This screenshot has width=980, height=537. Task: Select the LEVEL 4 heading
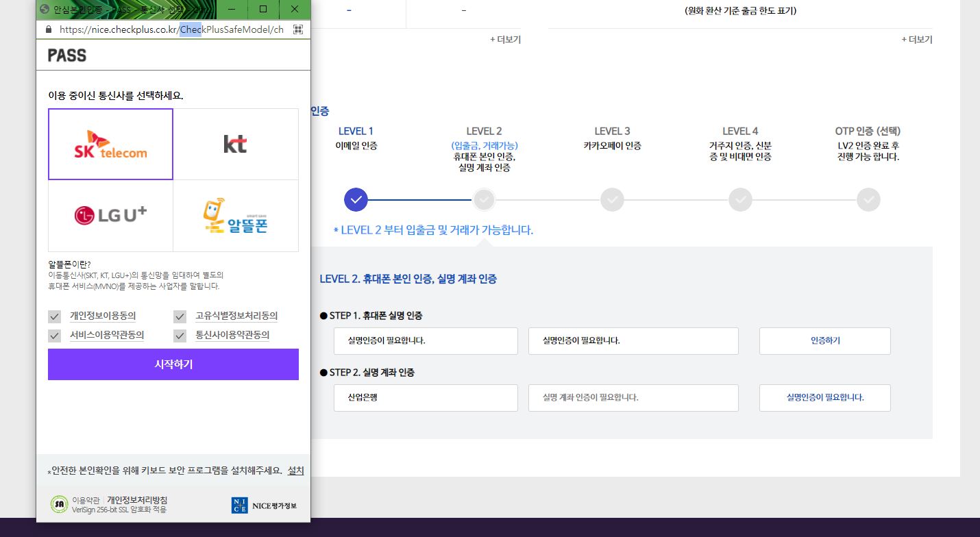click(x=740, y=131)
